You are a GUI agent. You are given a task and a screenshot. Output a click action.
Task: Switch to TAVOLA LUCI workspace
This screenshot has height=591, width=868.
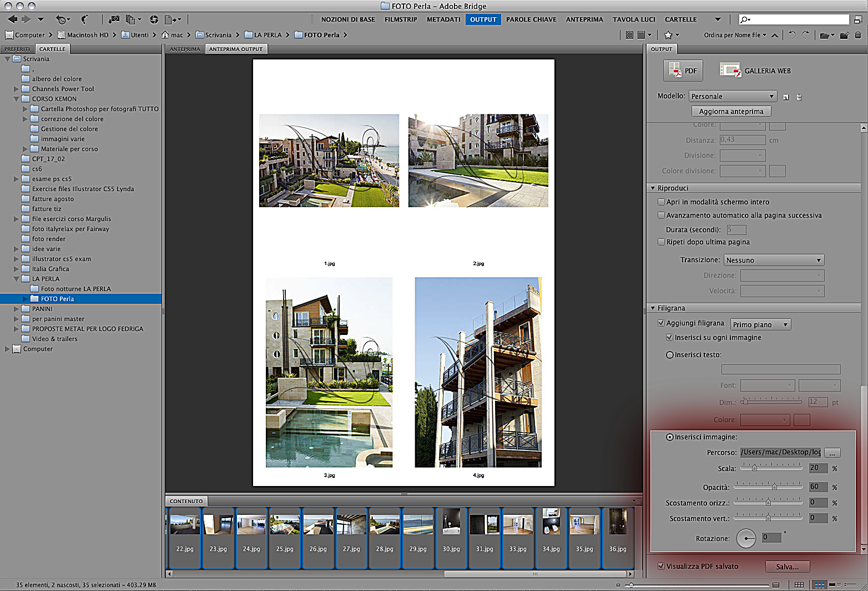pos(634,19)
